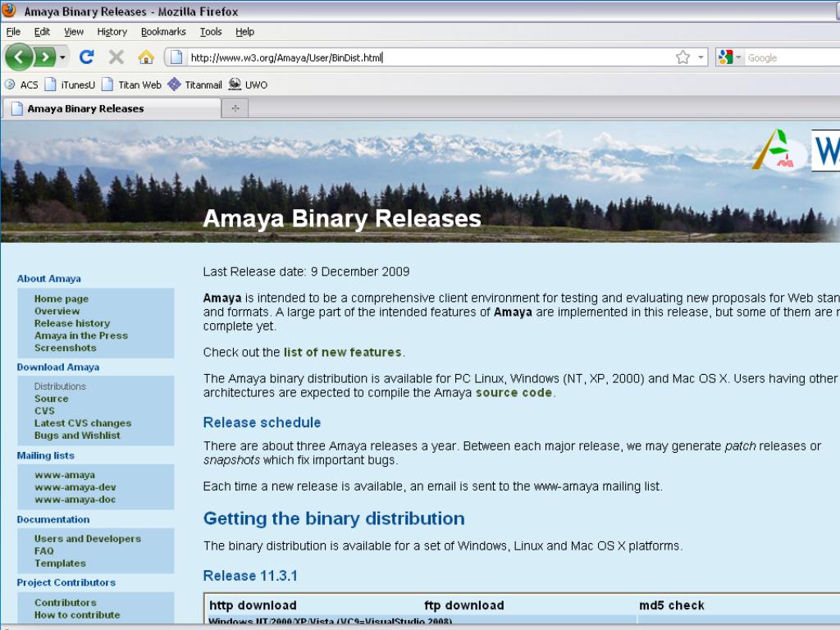Open the Templates sidebar link

(60, 564)
